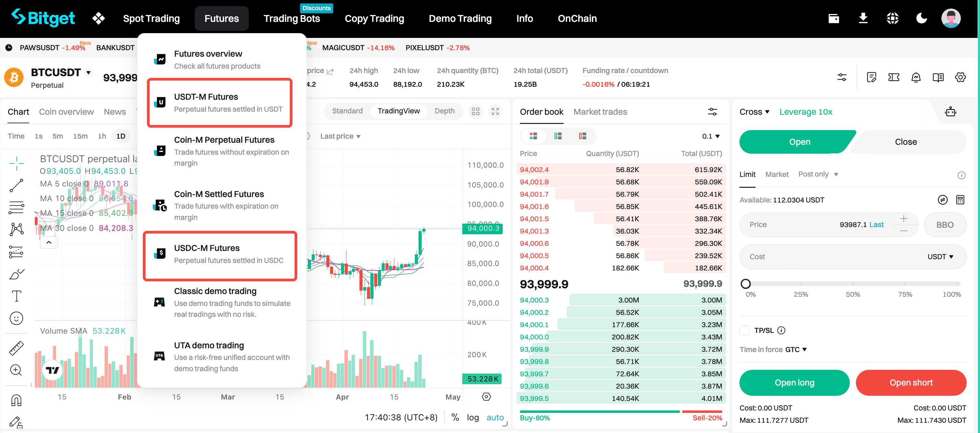Enable the TP/SL checkbox

(x=745, y=330)
